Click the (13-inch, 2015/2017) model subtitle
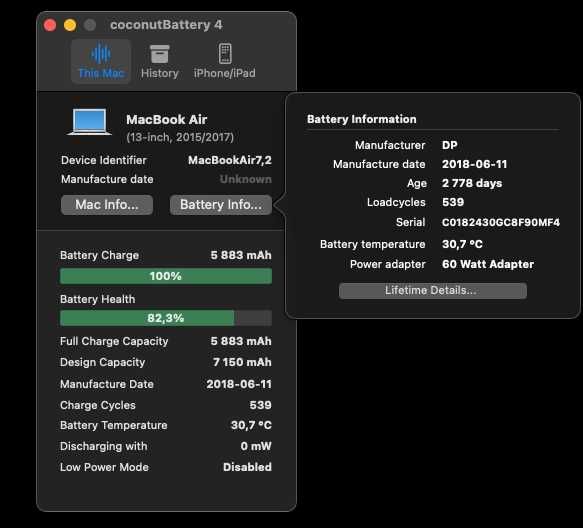583x528 pixels. (x=180, y=138)
